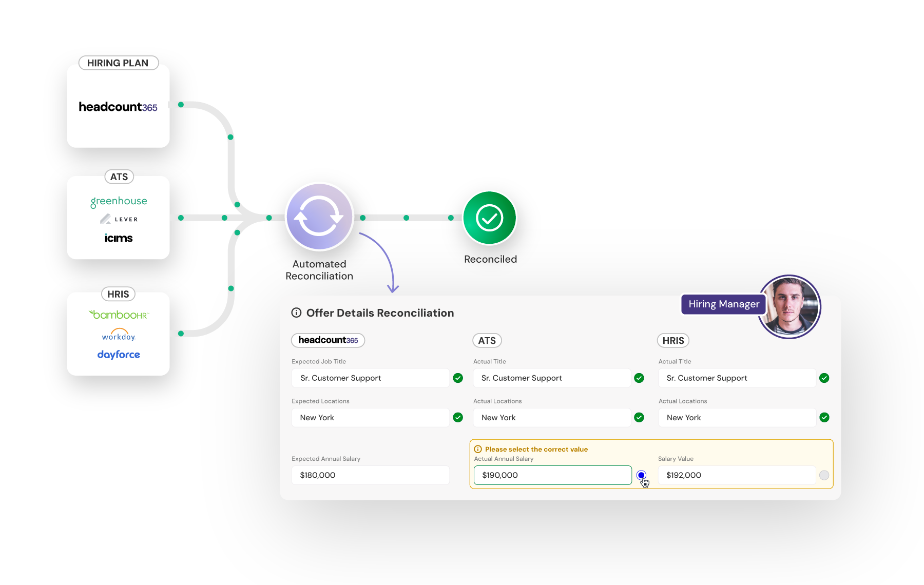Click the workday logo in HRIS card

(119, 335)
